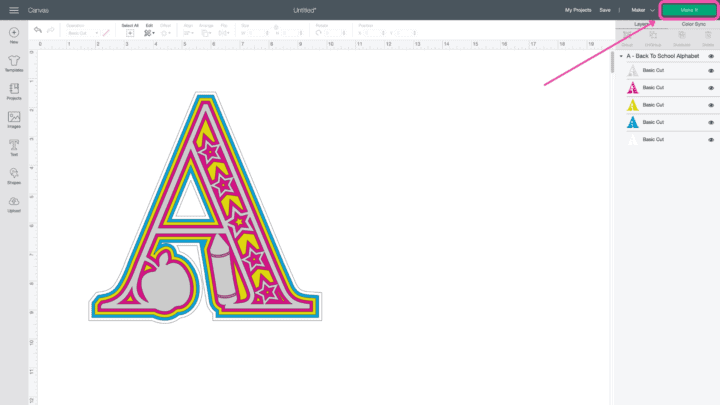Open the Templates panel

click(x=14, y=63)
